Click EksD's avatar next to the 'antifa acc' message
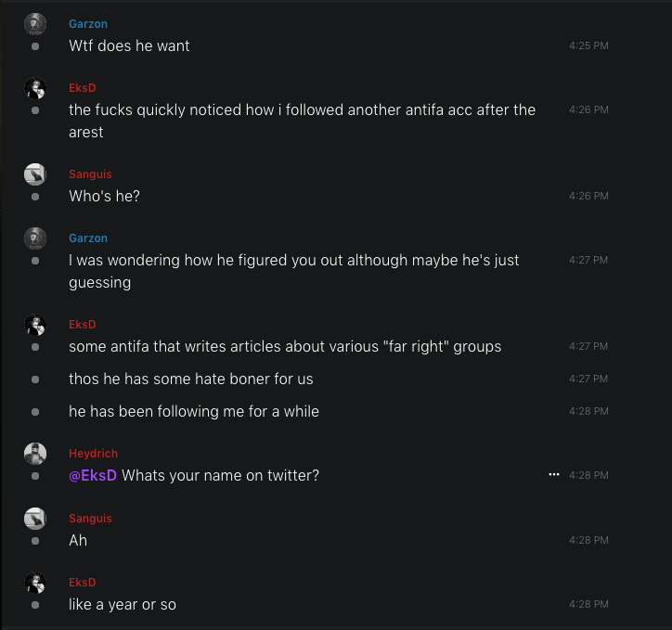Image resolution: width=672 pixels, height=630 pixels. pyautogui.click(x=35, y=88)
